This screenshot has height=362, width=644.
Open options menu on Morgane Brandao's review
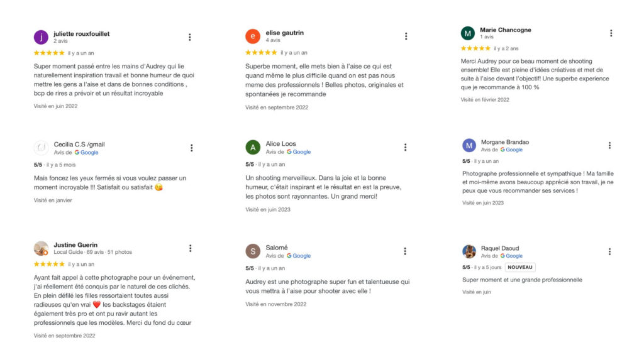pos(609,145)
